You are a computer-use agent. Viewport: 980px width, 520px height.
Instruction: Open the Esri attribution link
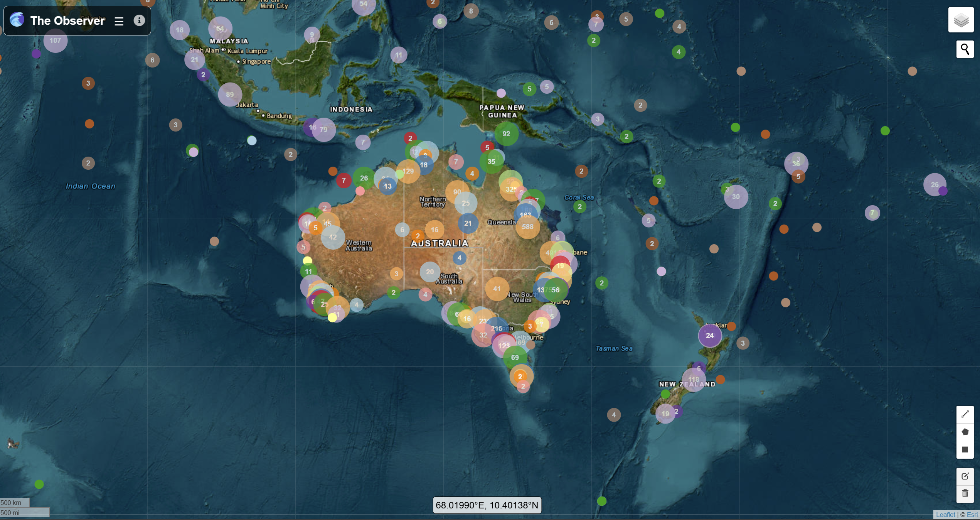pos(972,515)
